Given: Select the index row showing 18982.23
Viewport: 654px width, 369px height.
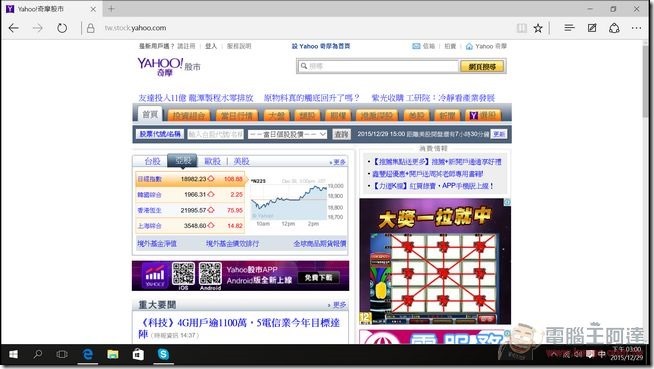Looking at the screenshot, I should pyautogui.click(x=191, y=179).
